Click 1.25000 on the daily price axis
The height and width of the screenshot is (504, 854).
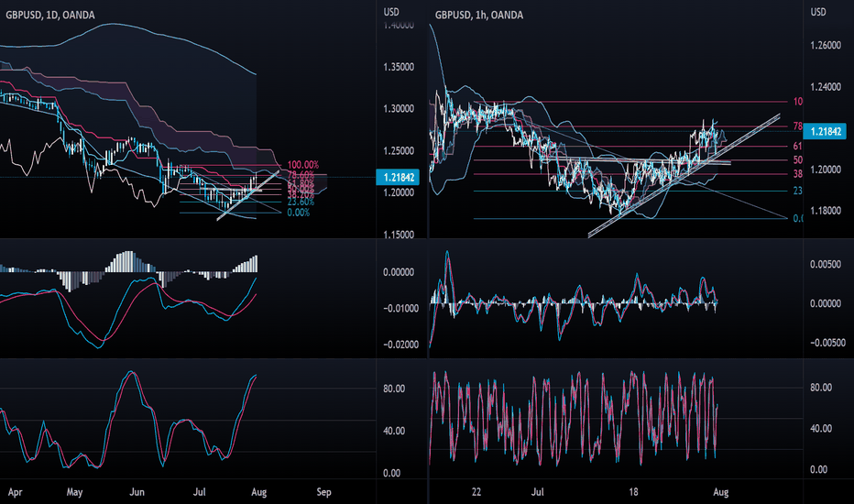(x=398, y=151)
